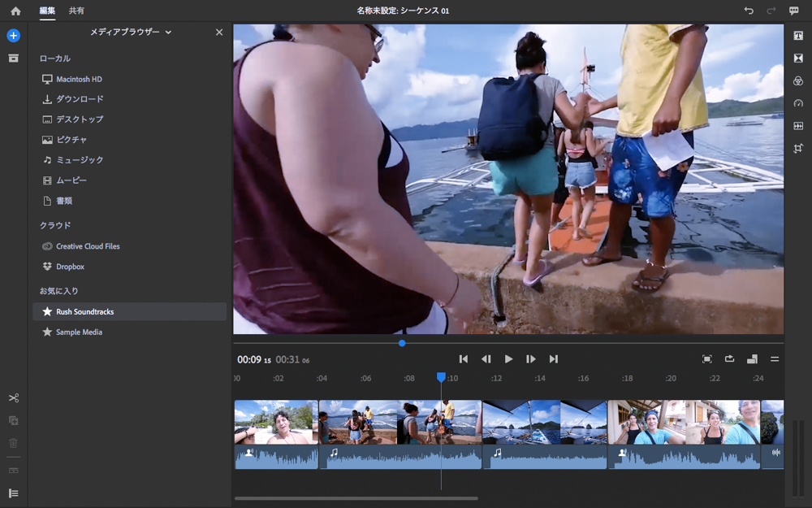
Task: Open the Titles panel icon
Action: coord(798,36)
